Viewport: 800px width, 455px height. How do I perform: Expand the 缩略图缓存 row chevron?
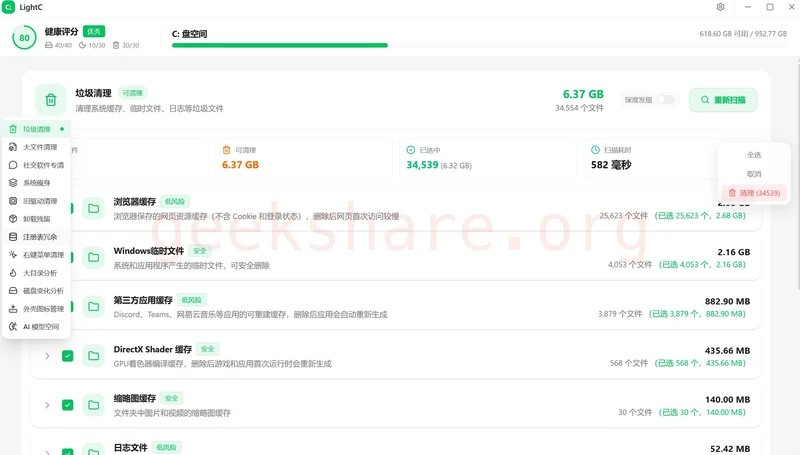[47, 405]
